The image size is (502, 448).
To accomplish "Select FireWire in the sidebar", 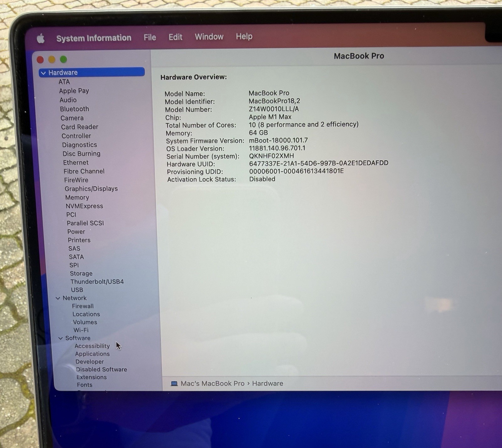I will [76, 180].
